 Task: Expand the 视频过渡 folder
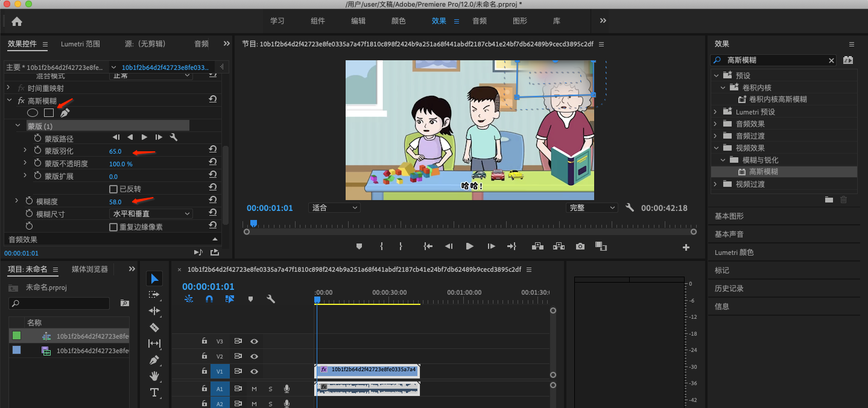716,184
